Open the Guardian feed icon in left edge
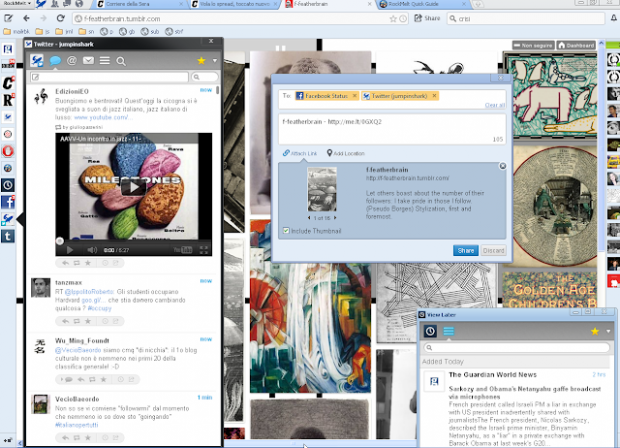Screen dimensions: 620x448 tap(8, 49)
